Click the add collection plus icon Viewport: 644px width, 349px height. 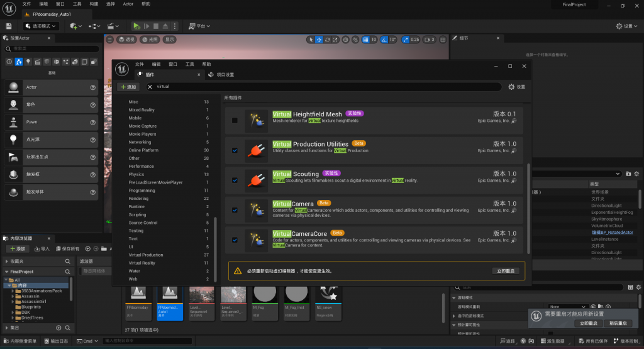click(58, 328)
